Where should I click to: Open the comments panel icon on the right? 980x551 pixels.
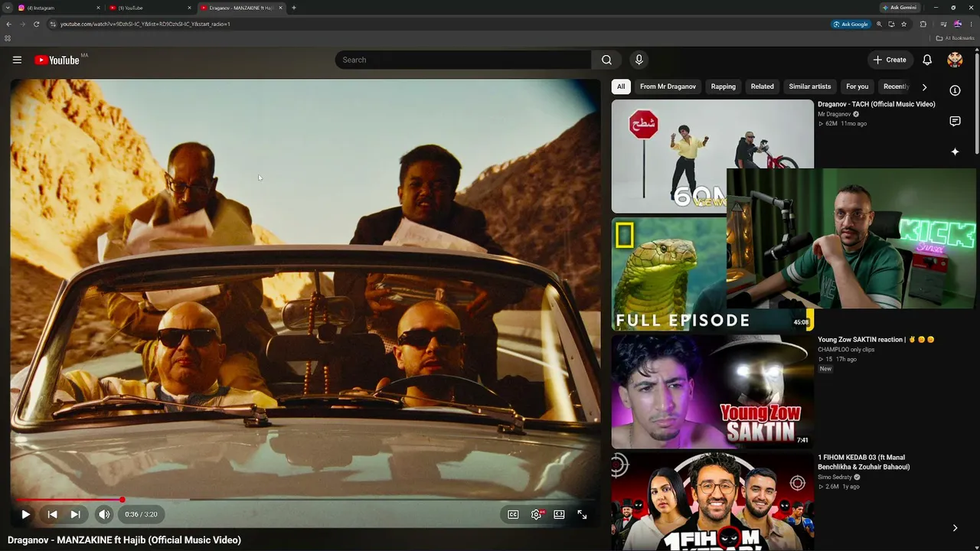point(955,121)
